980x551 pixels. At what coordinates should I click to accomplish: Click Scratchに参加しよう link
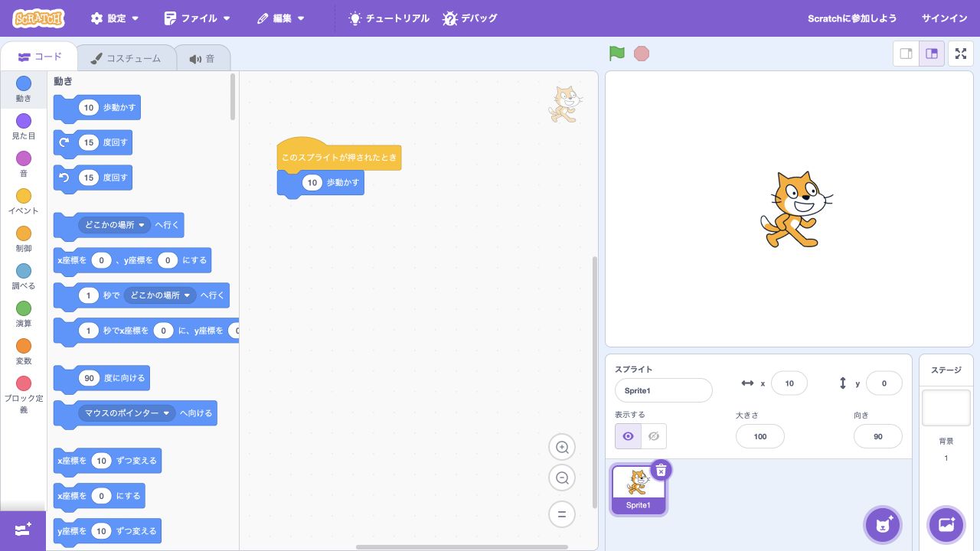852,18
